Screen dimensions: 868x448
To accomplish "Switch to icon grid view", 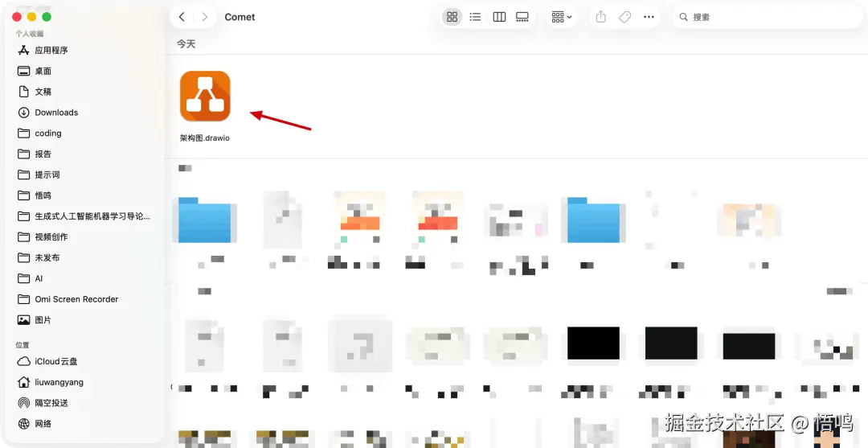I will [x=452, y=17].
